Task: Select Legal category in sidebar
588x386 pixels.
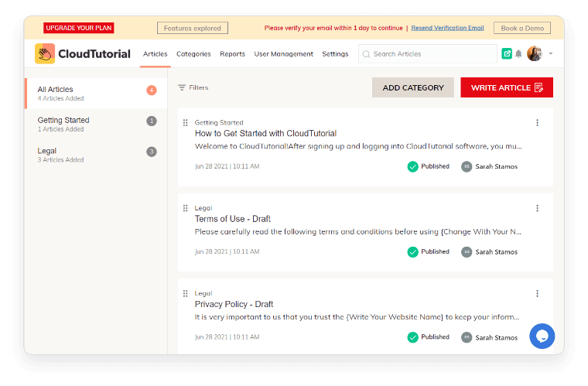Action: [x=96, y=155]
